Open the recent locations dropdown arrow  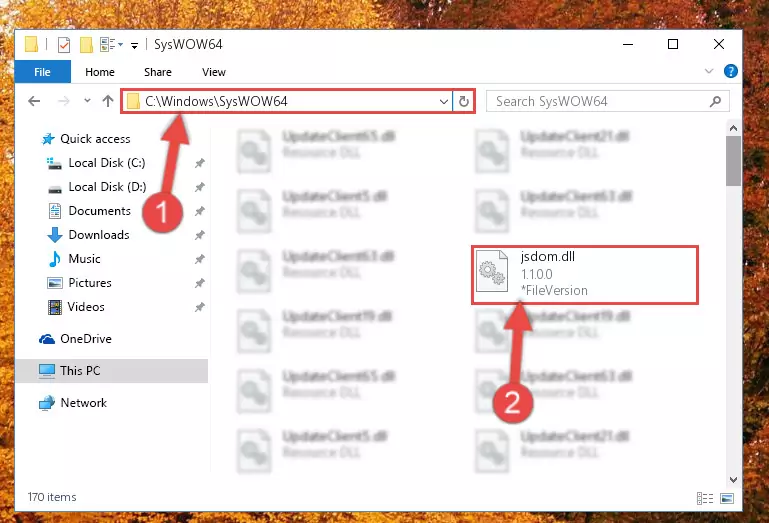pyautogui.click(x=87, y=101)
